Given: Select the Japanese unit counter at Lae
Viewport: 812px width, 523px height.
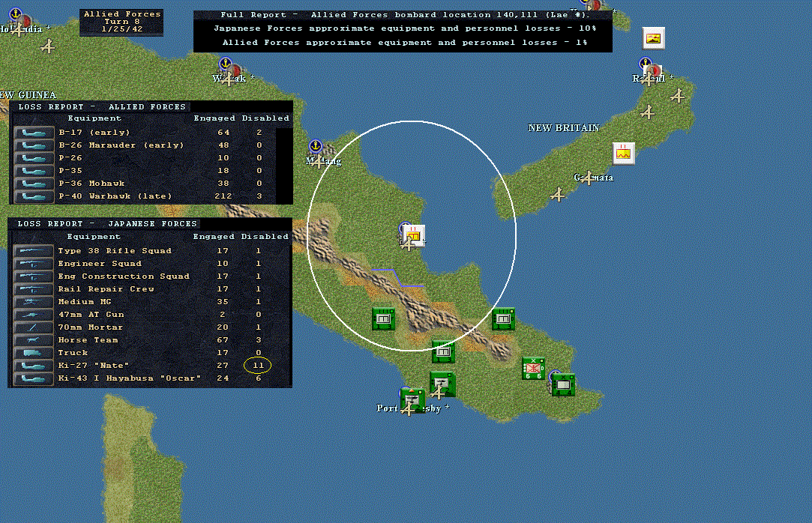Looking at the screenshot, I should (x=414, y=236).
